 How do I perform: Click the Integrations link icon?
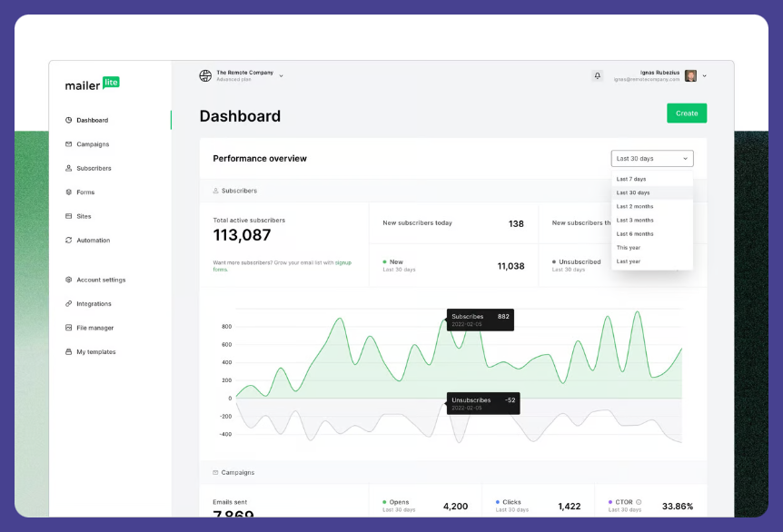point(68,303)
